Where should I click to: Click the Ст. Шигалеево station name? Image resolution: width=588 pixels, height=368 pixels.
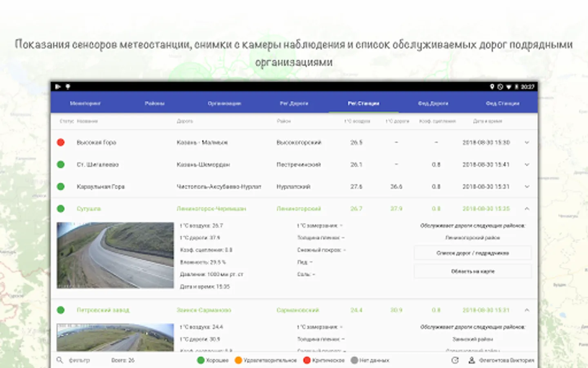[x=98, y=164]
